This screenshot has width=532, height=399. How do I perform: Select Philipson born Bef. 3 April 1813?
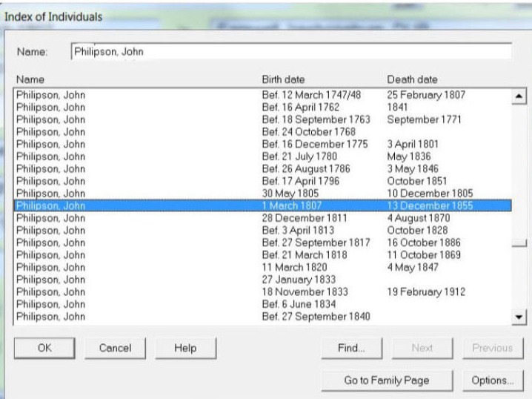(262, 230)
